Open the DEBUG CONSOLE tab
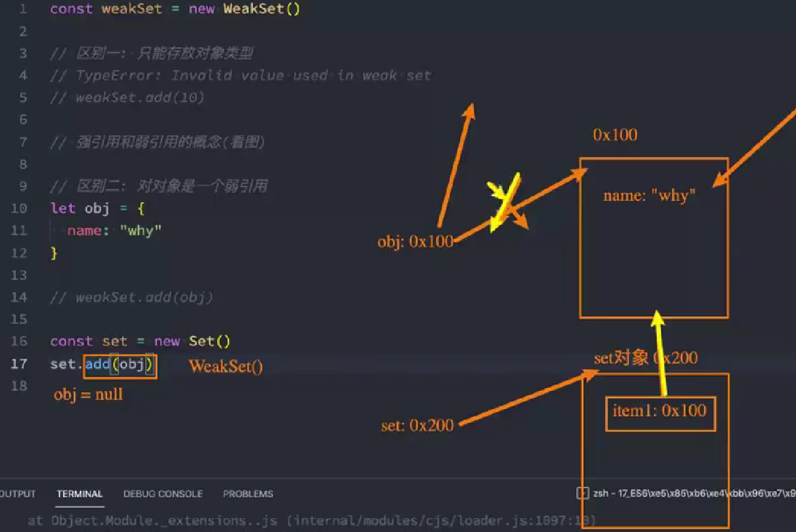This screenshot has height=532, width=796. click(x=163, y=494)
